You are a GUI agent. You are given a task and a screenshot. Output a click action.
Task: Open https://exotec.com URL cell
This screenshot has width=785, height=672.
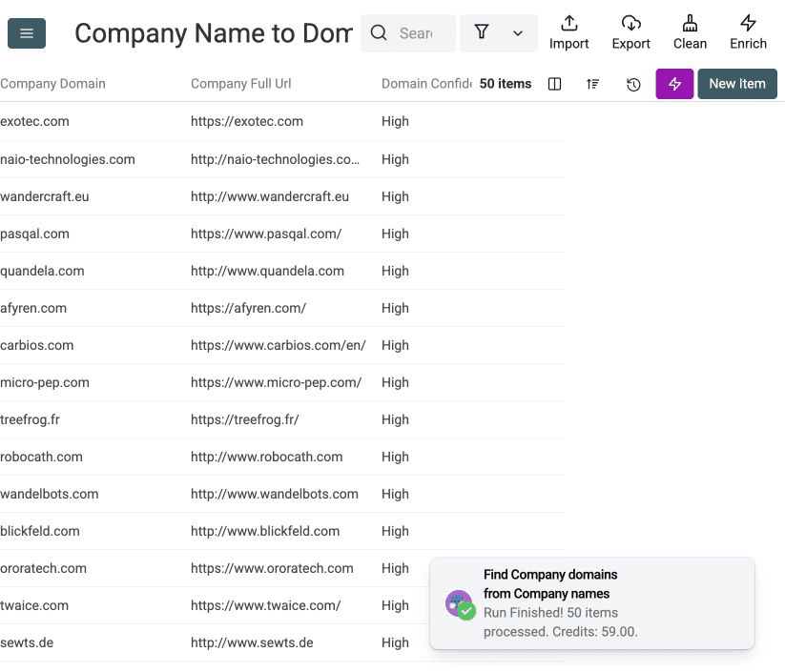click(x=247, y=121)
